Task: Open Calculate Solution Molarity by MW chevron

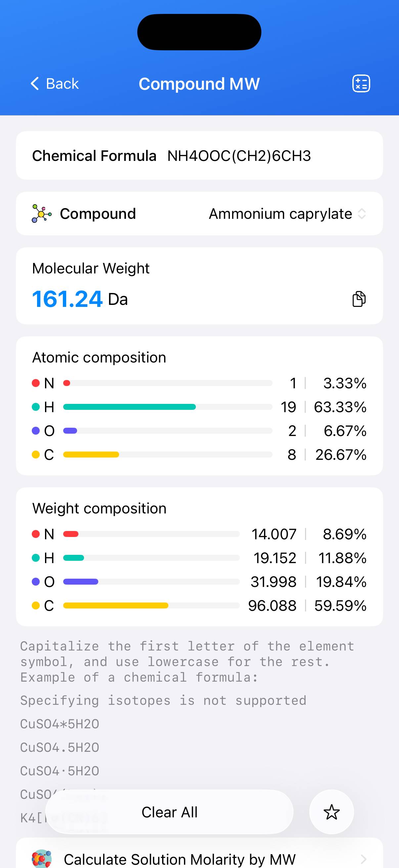Action: point(363,859)
